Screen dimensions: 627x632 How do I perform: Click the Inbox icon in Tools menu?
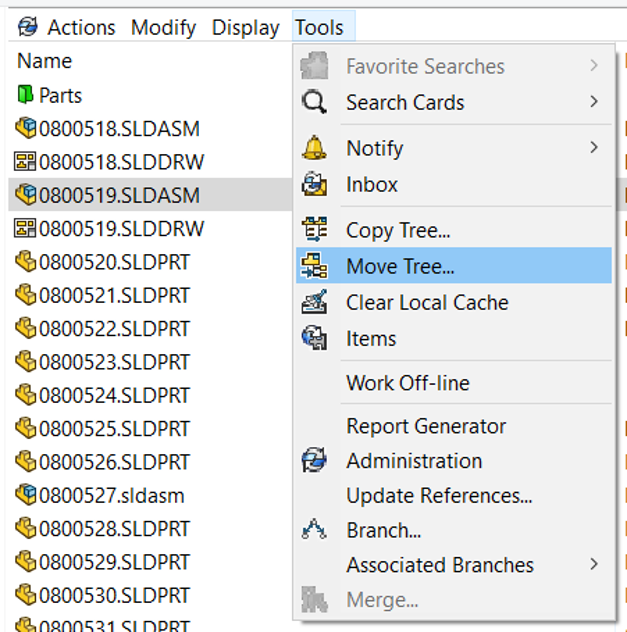point(314,184)
